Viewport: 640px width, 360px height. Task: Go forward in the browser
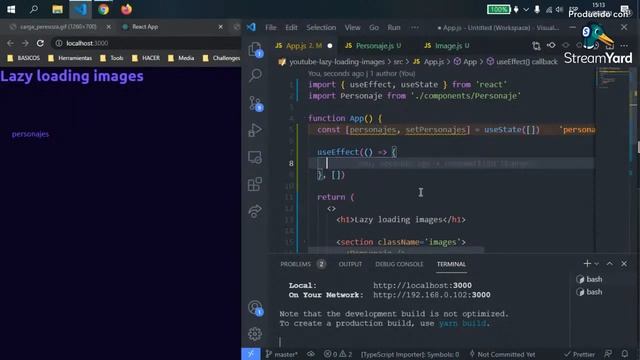click(x=25, y=43)
